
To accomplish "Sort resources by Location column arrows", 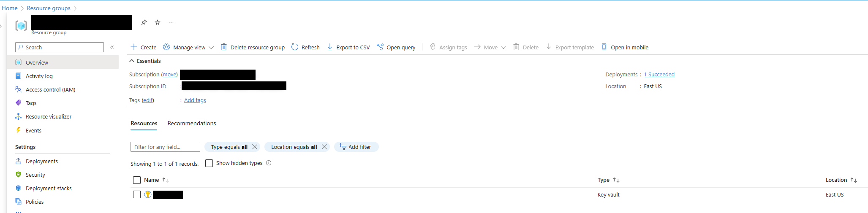I will [854, 180].
